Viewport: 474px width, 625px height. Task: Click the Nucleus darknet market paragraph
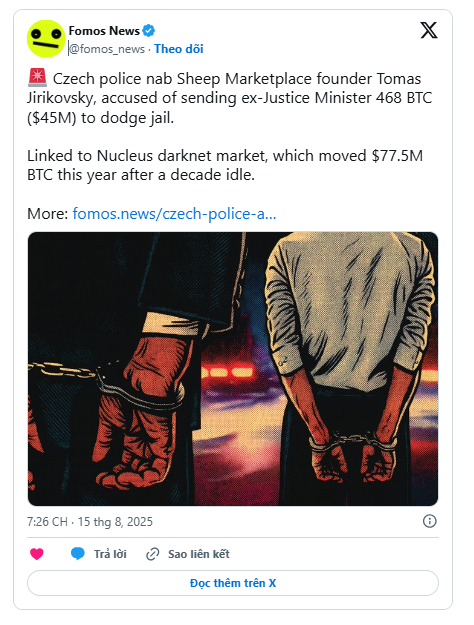tap(225, 165)
